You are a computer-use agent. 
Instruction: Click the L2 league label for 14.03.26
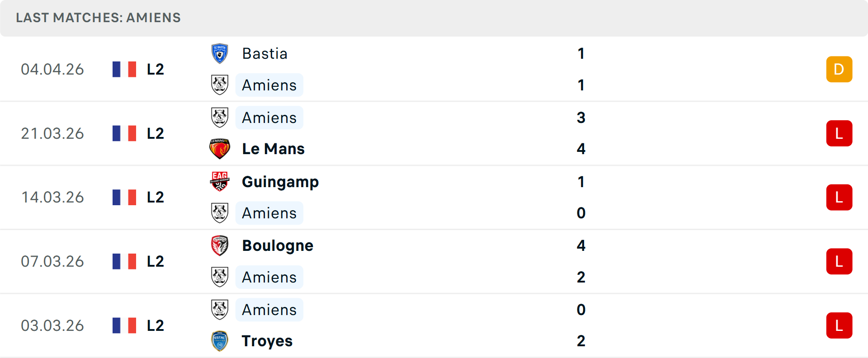coord(155,198)
